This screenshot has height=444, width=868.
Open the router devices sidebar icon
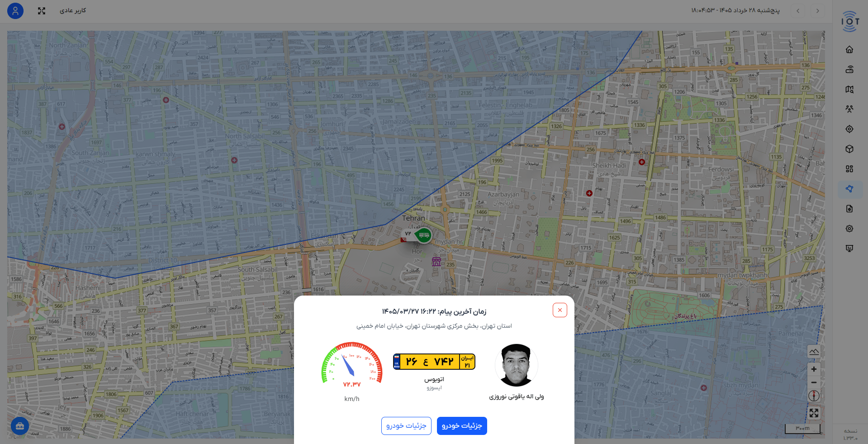point(849,69)
